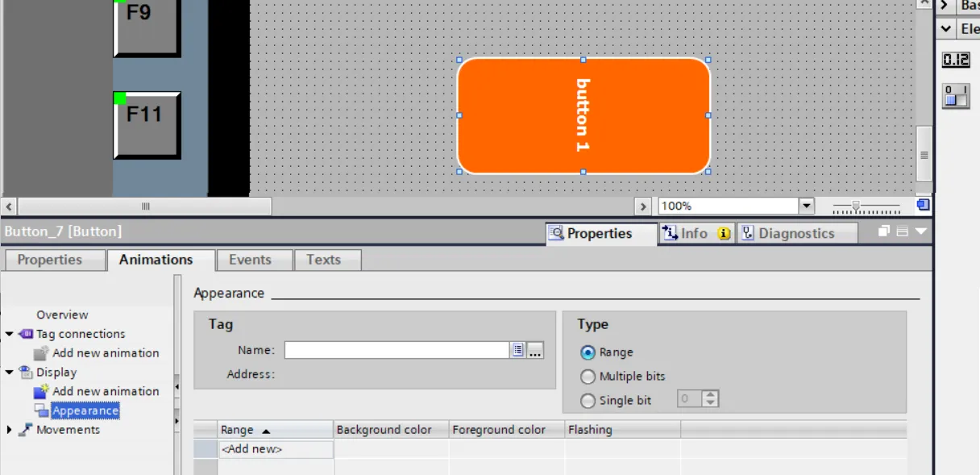Click the Background color column header

click(392, 430)
